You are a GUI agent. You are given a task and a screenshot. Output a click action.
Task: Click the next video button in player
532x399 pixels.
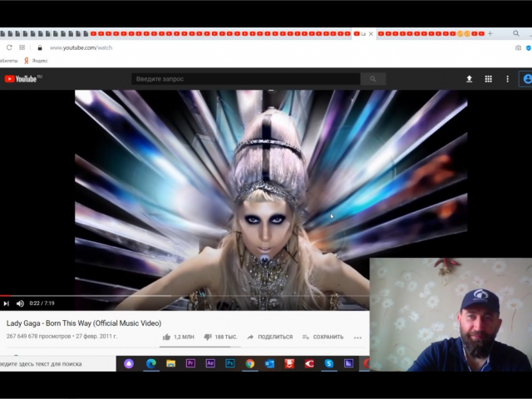coord(6,303)
